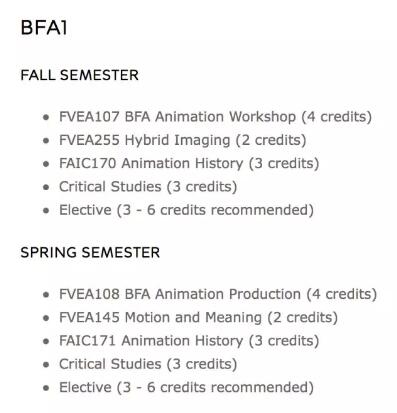Click bullet point beside FAIC170 course

pyautogui.click(x=46, y=164)
